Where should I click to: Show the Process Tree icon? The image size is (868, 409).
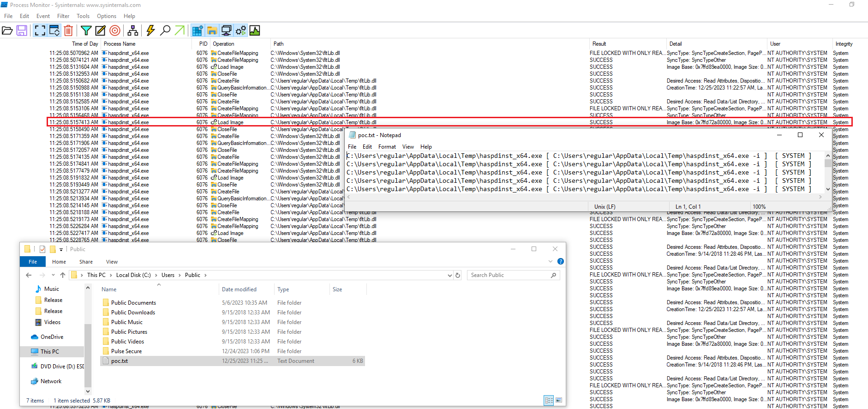tap(133, 30)
